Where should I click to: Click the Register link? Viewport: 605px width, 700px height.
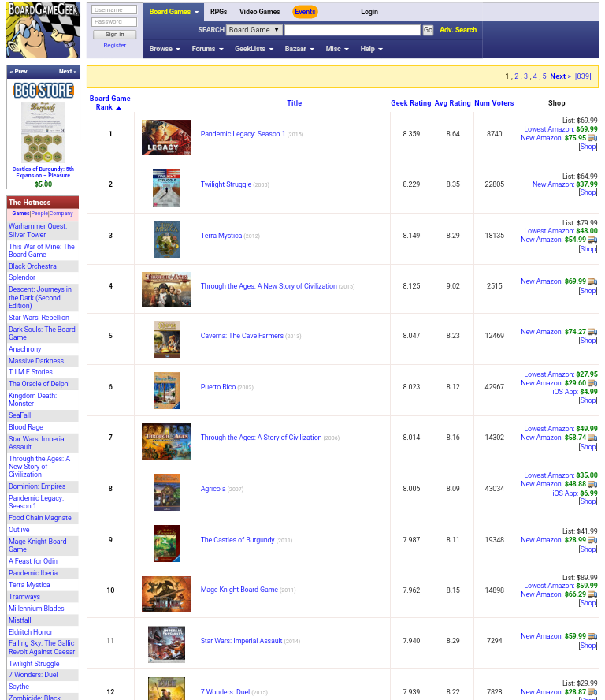[x=115, y=46]
